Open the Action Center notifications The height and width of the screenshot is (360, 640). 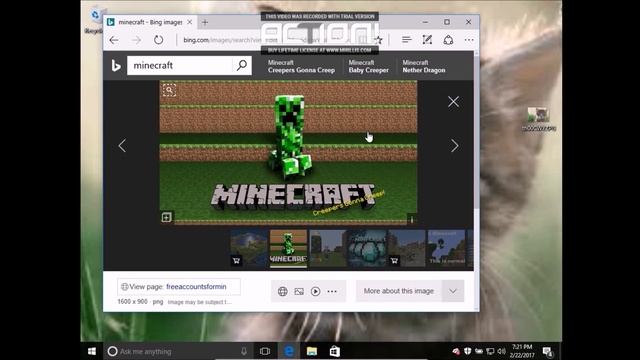tap(548, 351)
